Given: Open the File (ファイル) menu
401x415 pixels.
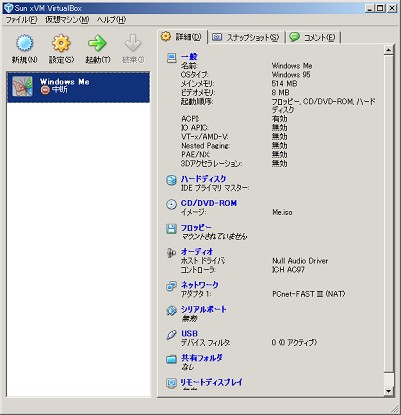Looking at the screenshot, I should coord(21,20).
